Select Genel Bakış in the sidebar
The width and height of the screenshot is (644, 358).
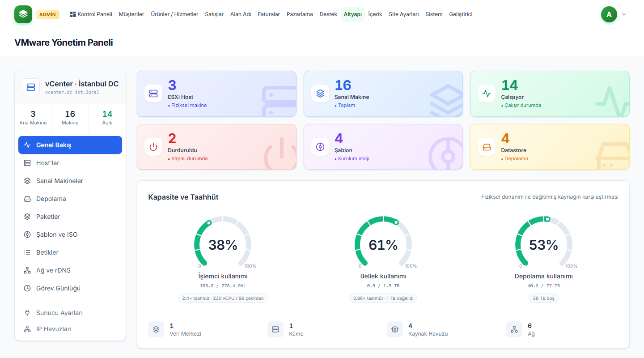[70, 145]
